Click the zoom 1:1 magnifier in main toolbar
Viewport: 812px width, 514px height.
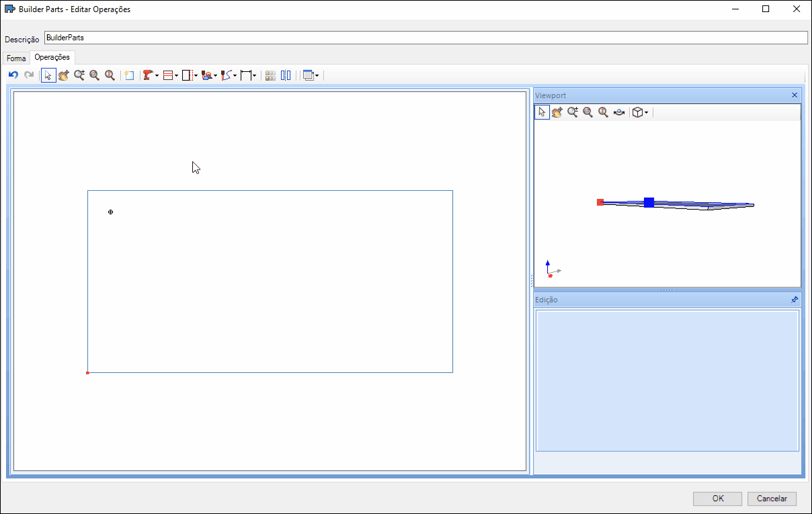[x=110, y=75]
